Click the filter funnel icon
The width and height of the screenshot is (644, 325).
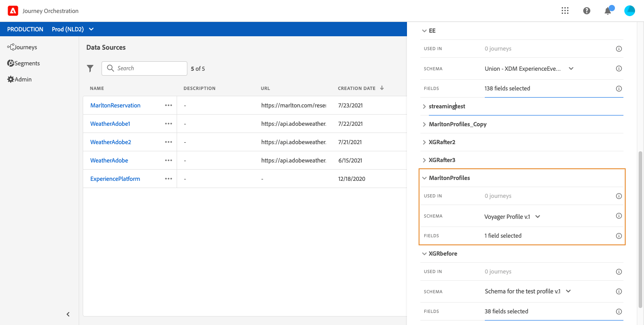click(90, 68)
